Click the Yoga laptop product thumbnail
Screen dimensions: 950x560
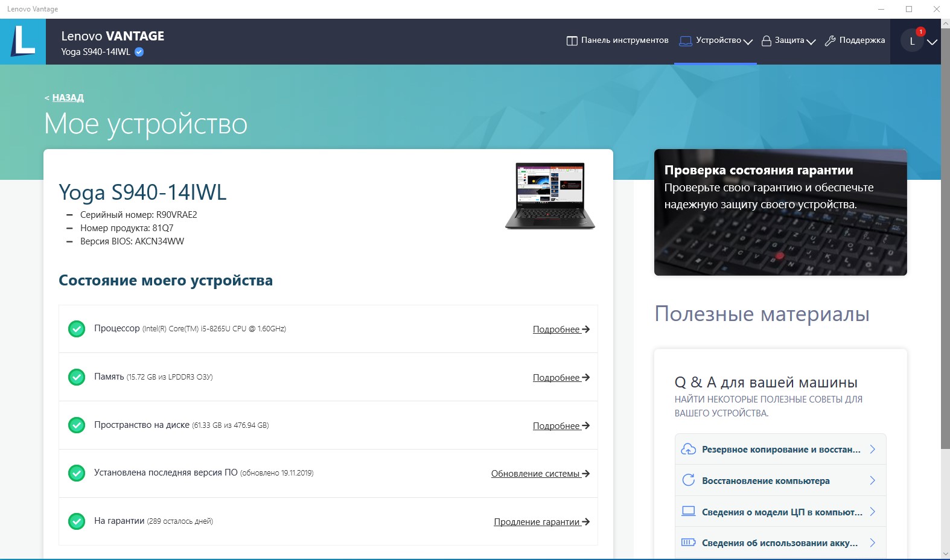pyautogui.click(x=550, y=196)
